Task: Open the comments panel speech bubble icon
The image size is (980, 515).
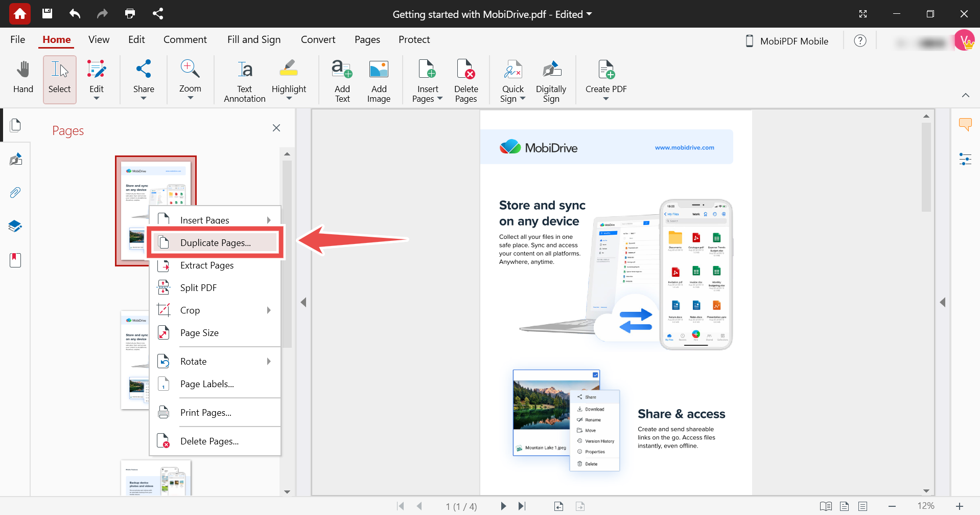Action: point(965,124)
